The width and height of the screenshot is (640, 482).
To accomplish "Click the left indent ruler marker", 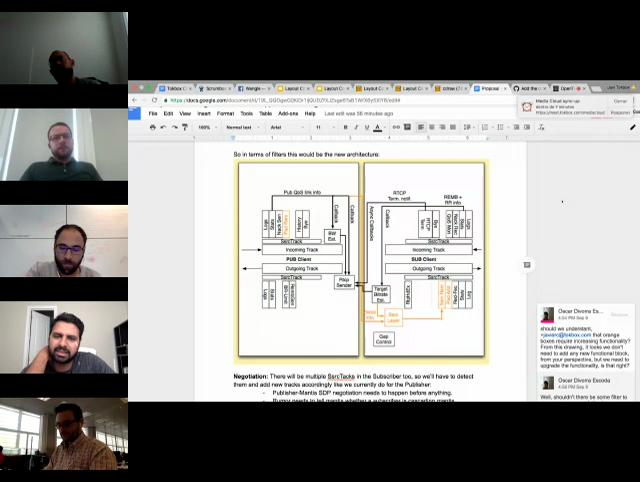I will click(x=233, y=138).
